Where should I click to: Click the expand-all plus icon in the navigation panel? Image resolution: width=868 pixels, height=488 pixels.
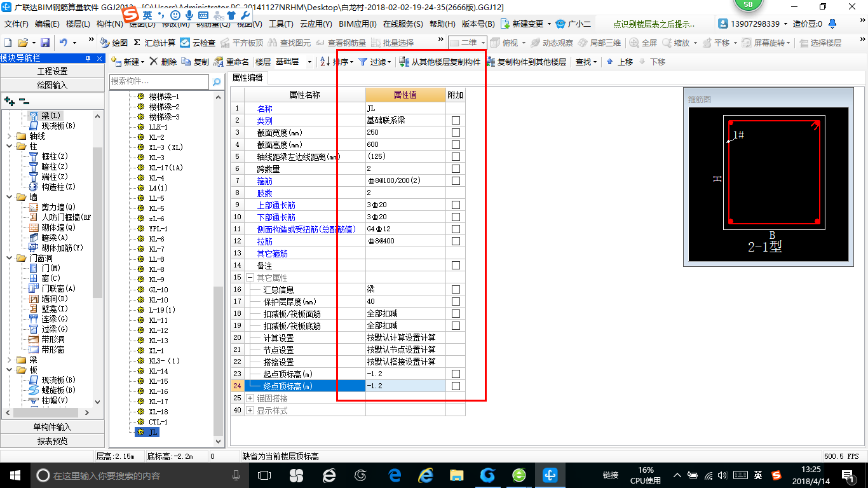[9, 100]
